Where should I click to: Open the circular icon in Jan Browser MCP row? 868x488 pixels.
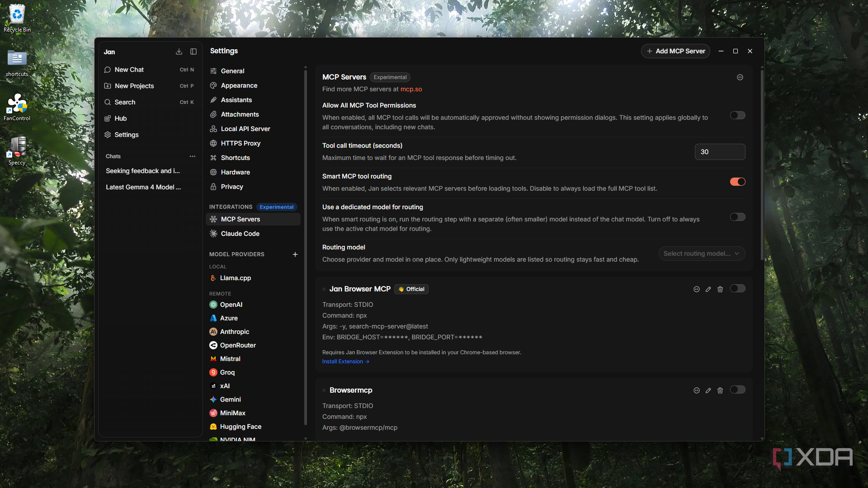coord(697,289)
